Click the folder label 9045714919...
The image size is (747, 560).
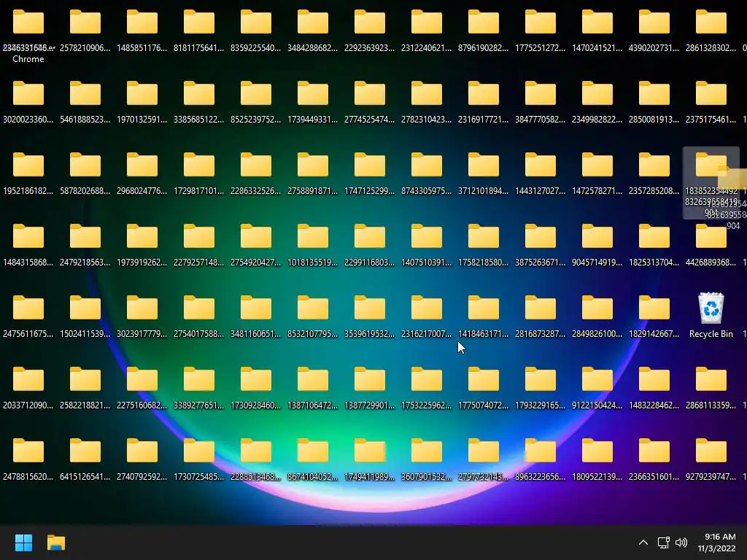click(597, 262)
